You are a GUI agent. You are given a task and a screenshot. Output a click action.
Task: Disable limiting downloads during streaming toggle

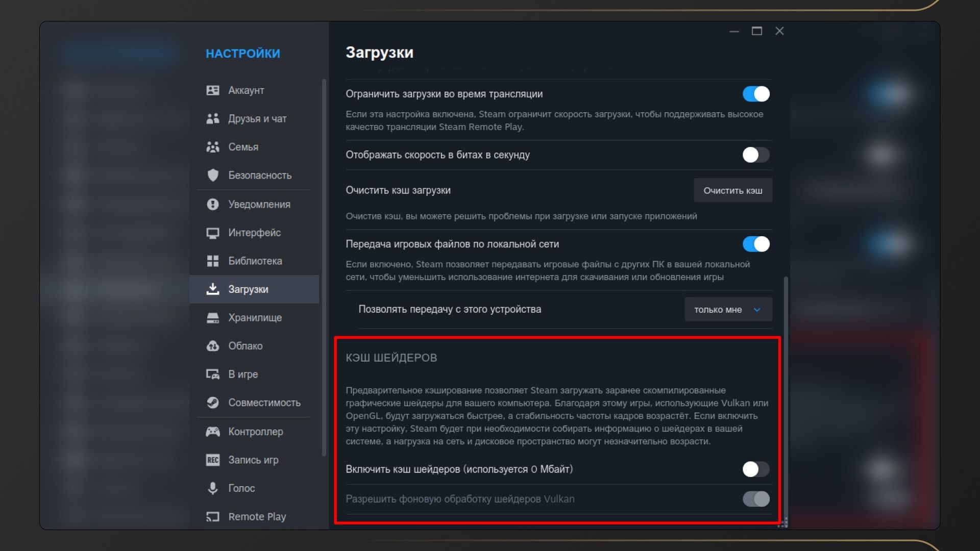pos(755,94)
